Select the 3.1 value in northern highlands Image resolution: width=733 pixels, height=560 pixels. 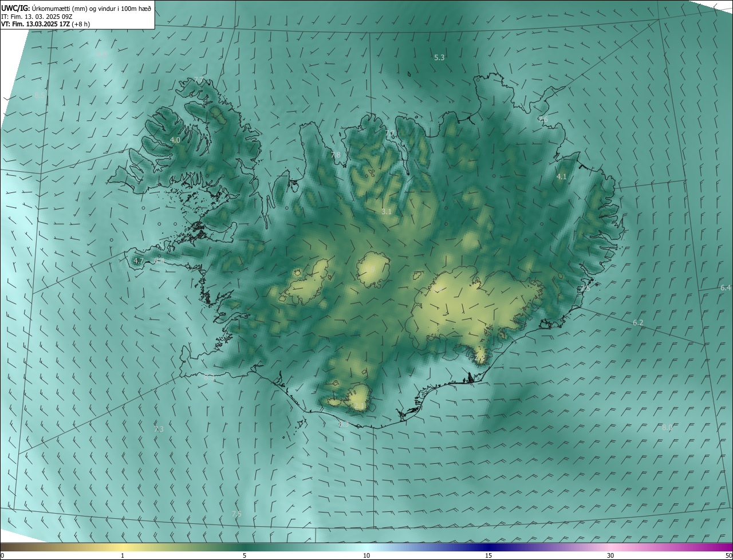coord(387,211)
